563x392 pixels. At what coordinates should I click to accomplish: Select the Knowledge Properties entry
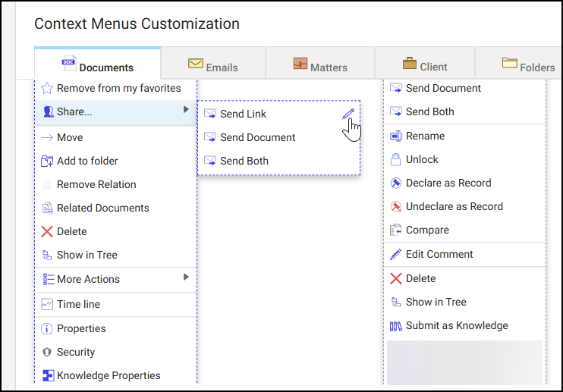coord(116,375)
